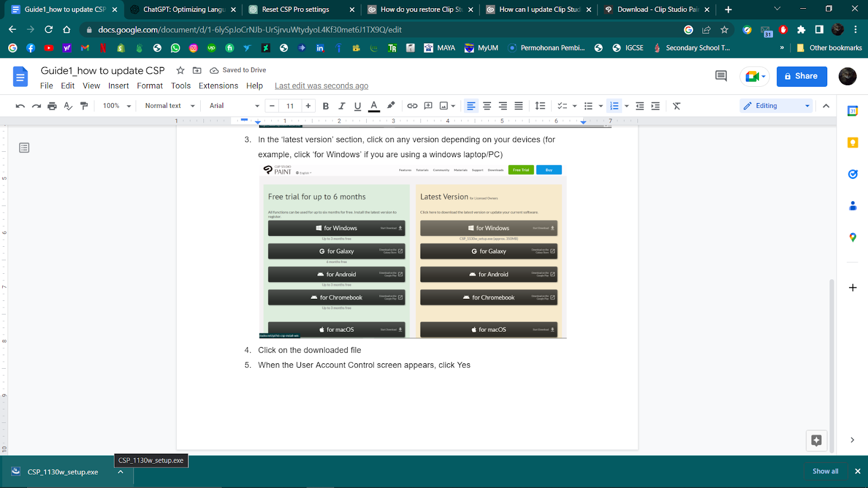Open the Arial font dropdown

tap(234, 106)
